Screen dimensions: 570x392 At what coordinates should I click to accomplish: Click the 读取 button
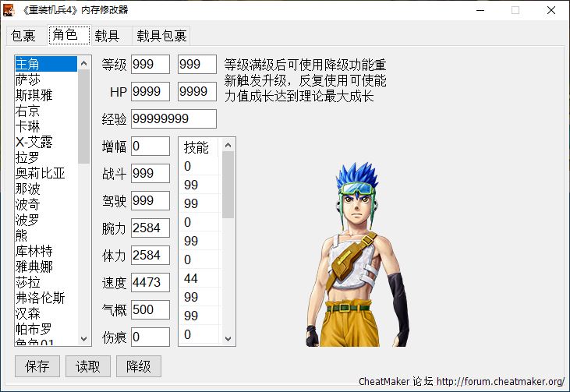[x=87, y=366]
